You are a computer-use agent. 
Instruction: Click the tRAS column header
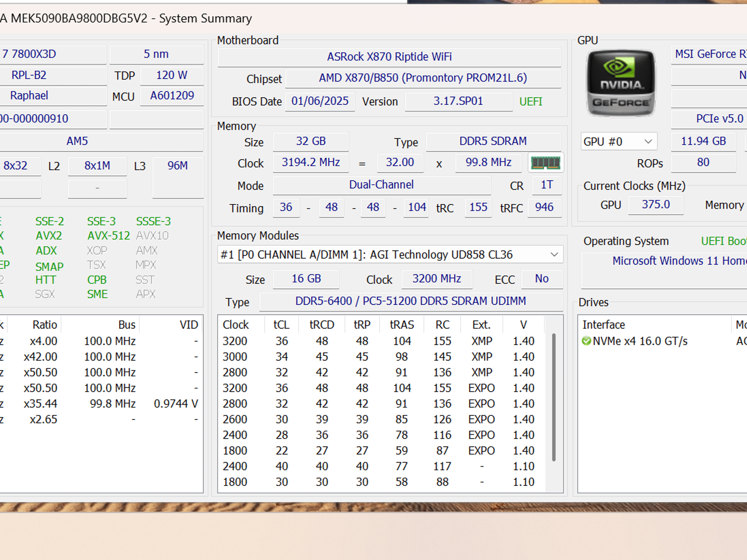[x=402, y=325]
